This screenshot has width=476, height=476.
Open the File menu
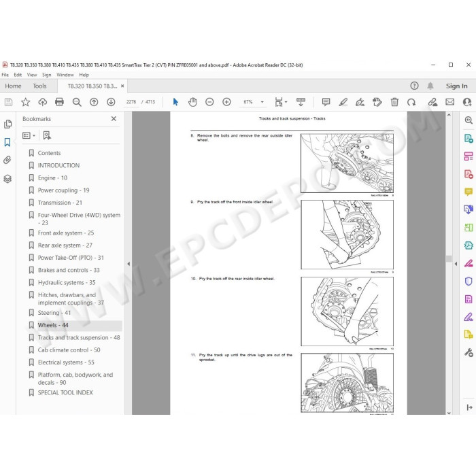click(x=5, y=75)
